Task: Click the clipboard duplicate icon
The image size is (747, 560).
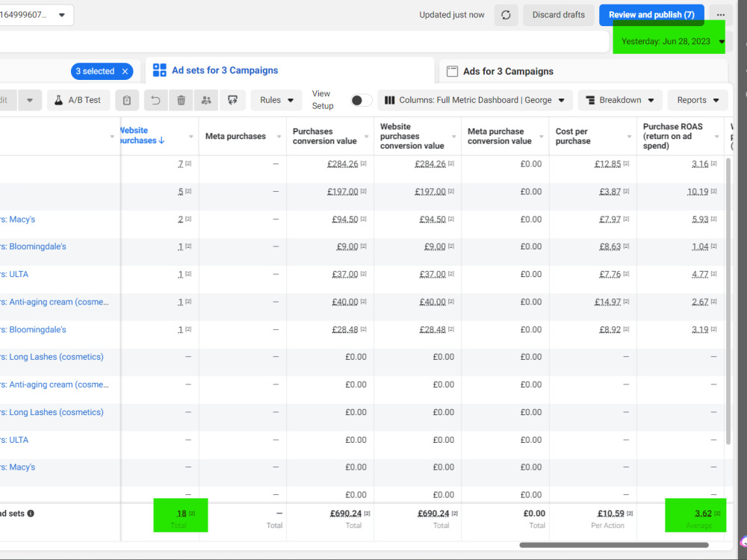Action: tap(127, 100)
